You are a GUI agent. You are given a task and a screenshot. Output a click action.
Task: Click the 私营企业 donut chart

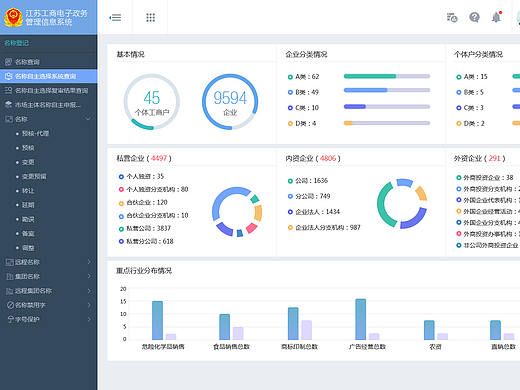tap(237, 212)
